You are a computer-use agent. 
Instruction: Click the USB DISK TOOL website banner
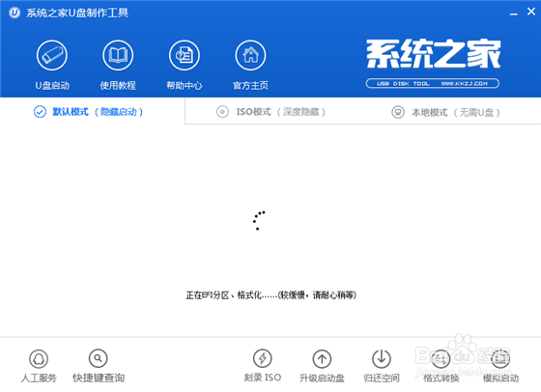pos(433,83)
